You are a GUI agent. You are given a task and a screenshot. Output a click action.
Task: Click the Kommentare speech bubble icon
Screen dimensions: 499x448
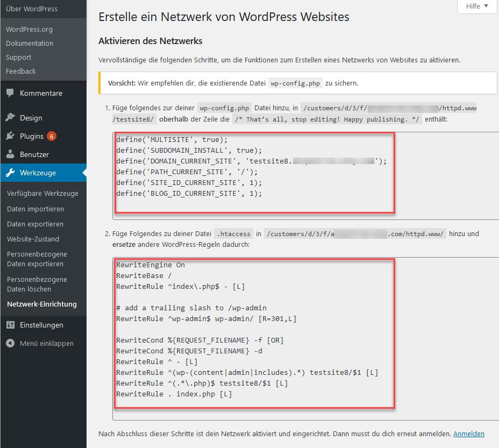(x=10, y=93)
